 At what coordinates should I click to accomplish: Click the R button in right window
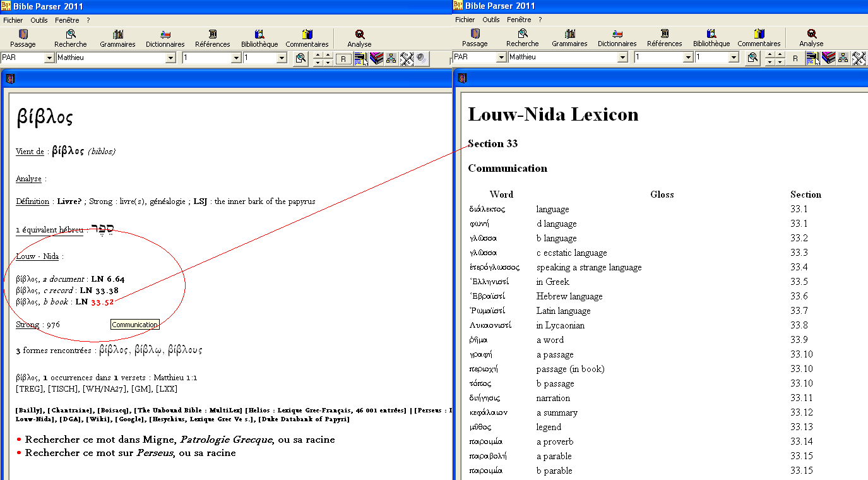tap(795, 59)
